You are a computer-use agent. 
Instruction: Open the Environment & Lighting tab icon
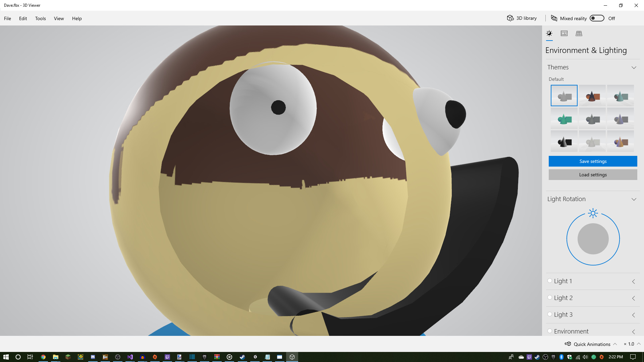point(549,34)
